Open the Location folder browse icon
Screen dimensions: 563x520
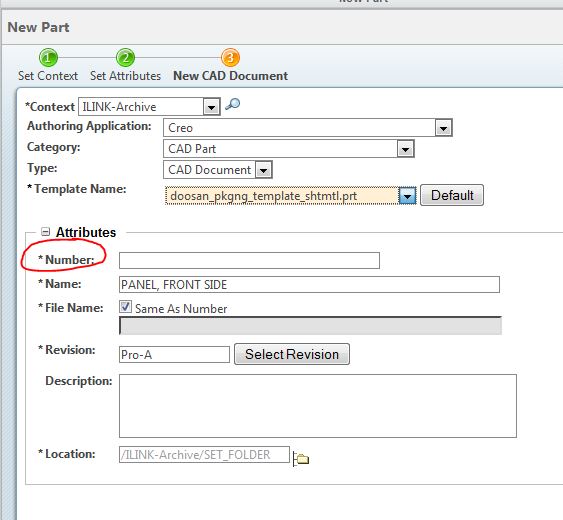(x=301, y=459)
